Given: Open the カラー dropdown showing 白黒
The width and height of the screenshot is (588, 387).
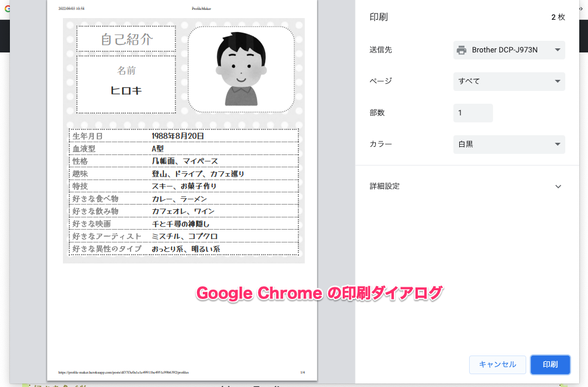Looking at the screenshot, I should click(x=509, y=145).
